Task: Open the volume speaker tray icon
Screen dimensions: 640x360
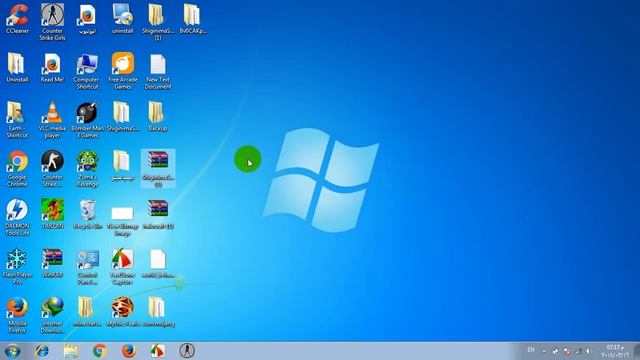Action: coord(588,351)
